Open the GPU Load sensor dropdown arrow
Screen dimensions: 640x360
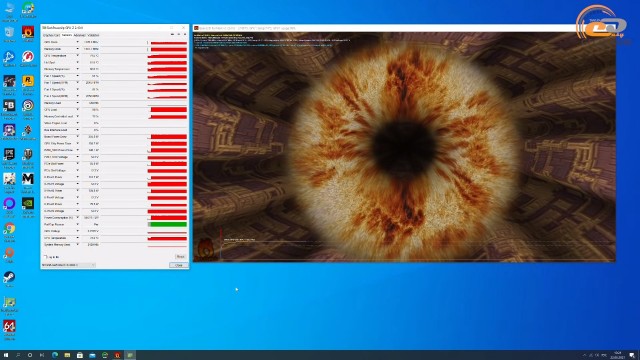point(78,109)
